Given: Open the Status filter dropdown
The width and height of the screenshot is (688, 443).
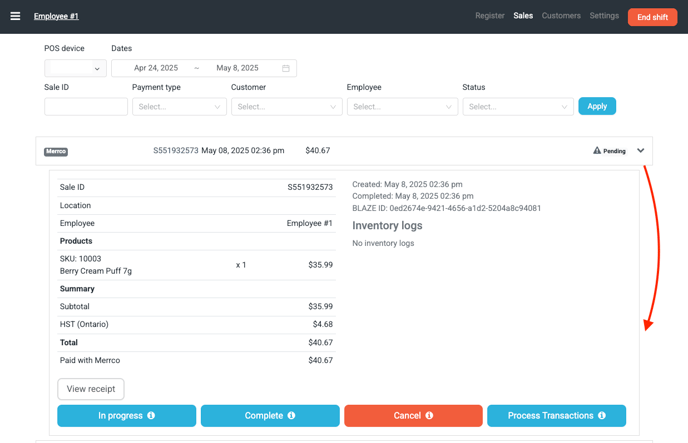Looking at the screenshot, I should point(517,106).
